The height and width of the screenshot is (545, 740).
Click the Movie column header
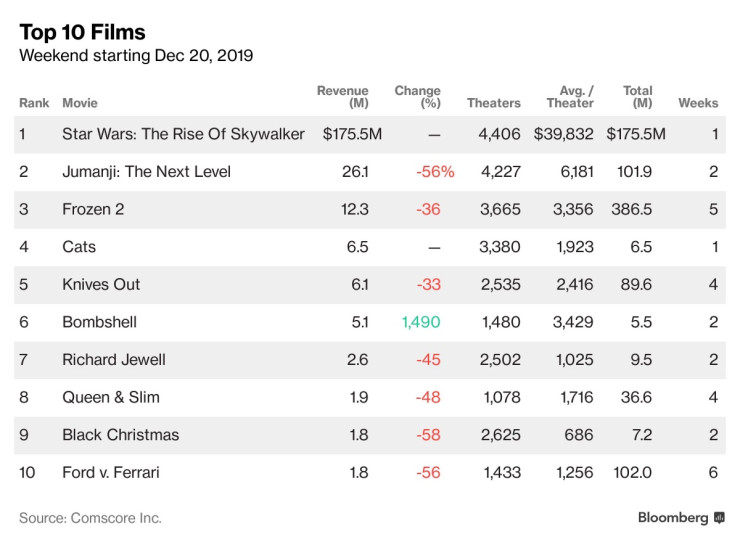[x=79, y=103]
